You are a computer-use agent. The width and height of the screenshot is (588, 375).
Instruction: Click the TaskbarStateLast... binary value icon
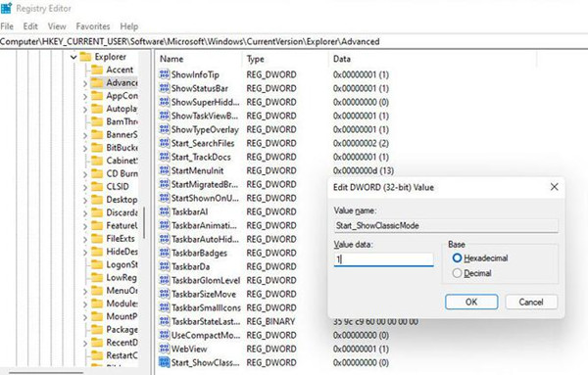click(165, 321)
